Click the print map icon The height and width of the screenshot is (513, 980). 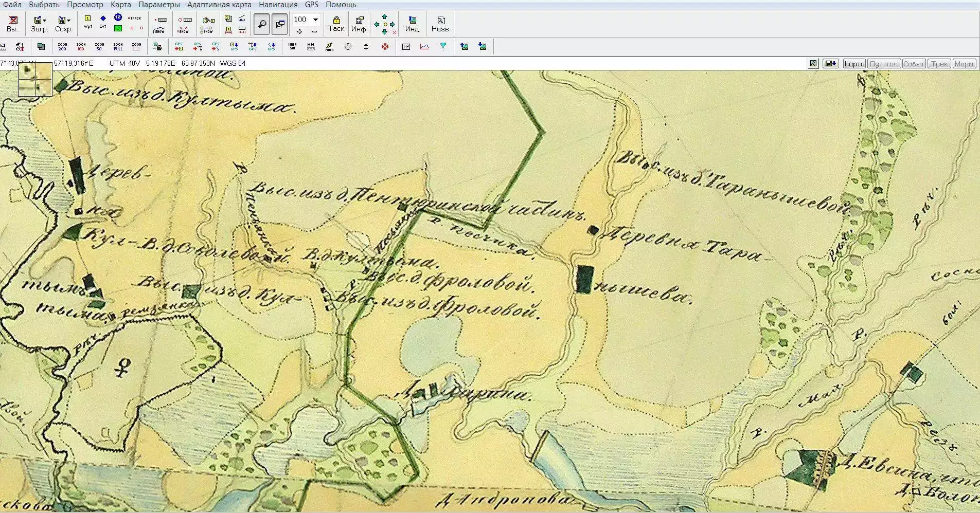click(x=158, y=47)
